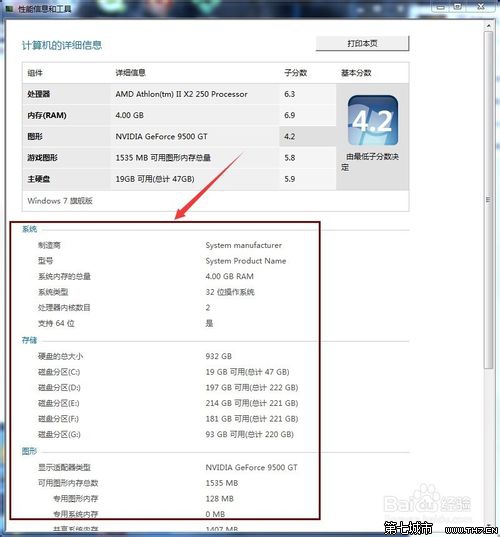
Task: Click the 6.9 memory subscore
Action: [x=289, y=115]
